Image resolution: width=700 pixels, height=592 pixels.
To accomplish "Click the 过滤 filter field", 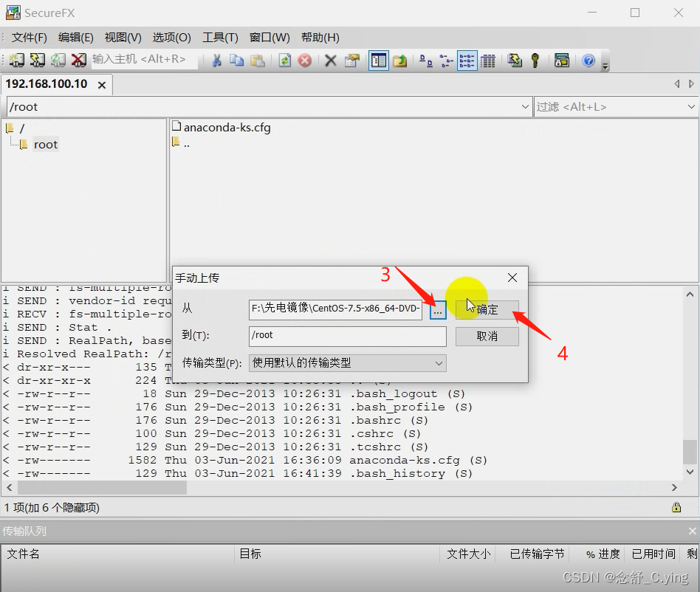I will [x=609, y=106].
